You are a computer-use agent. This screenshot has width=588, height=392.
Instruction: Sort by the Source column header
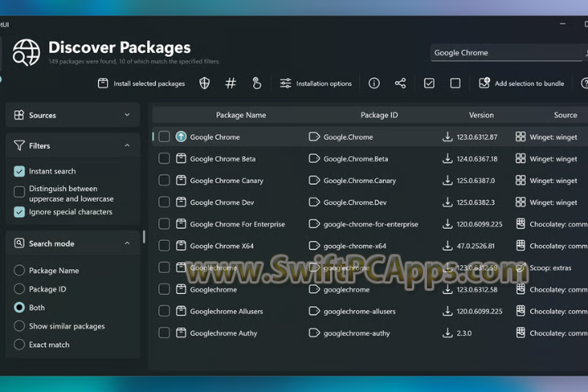(x=565, y=115)
